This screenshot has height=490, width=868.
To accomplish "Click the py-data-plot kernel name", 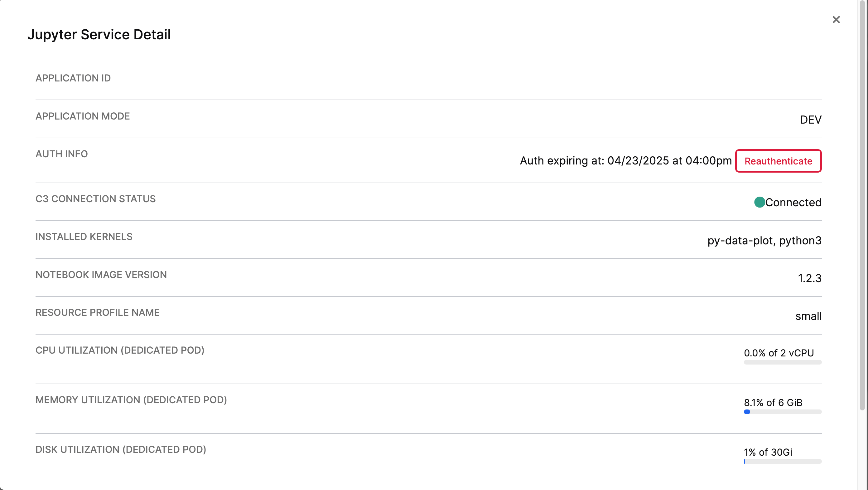I will [740, 240].
